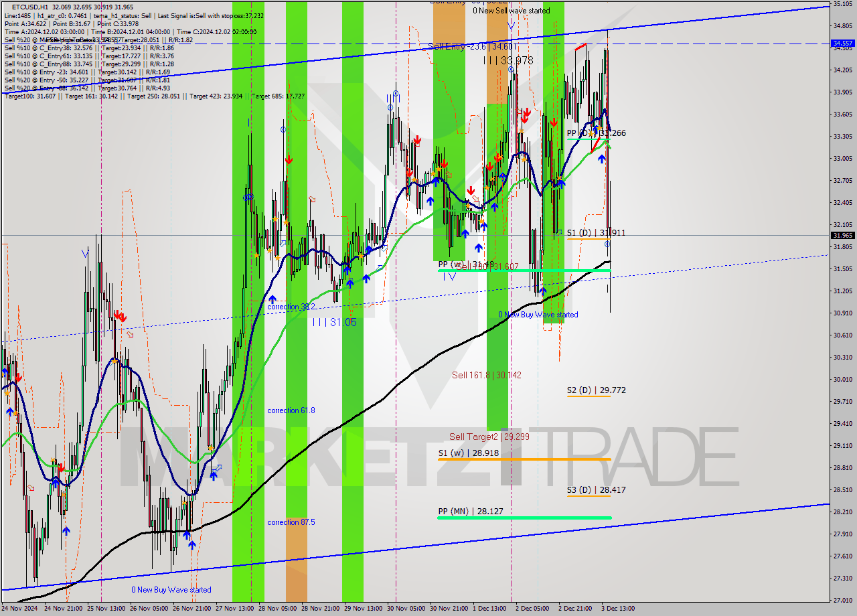Click the '3 Dec 13:00' time axis label

[618, 609]
